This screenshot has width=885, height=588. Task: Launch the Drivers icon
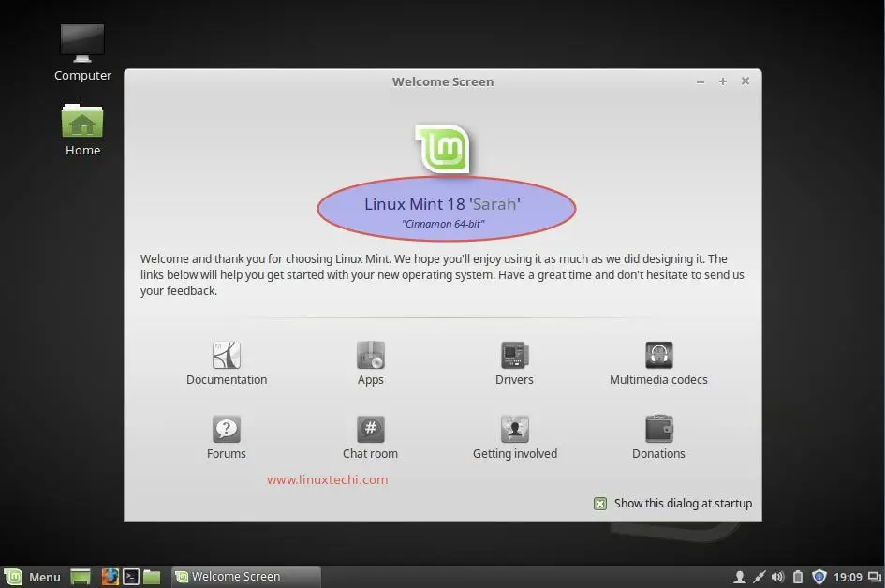pyautogui.click(x=514, y=355)
